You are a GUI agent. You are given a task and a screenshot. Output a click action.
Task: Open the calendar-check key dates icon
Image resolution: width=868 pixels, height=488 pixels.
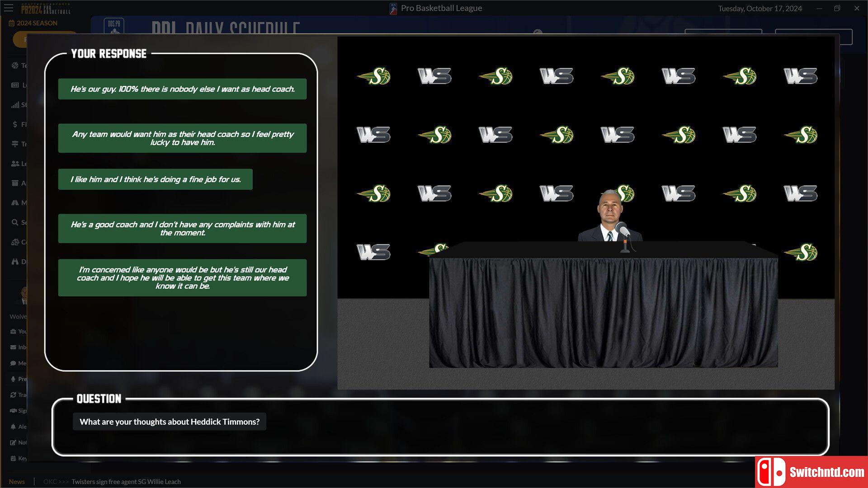click(x=13, y=458)
